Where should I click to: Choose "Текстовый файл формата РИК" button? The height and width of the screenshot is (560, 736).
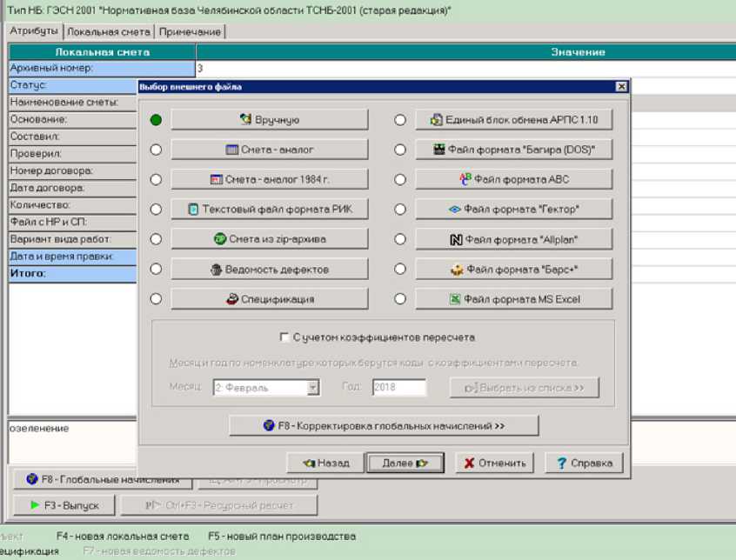269,209
